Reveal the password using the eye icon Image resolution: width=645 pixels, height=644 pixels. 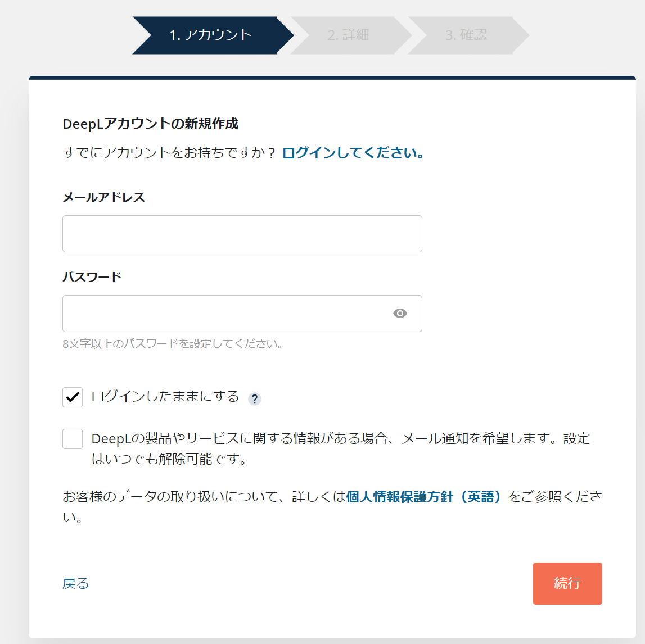tap(400, 314)
